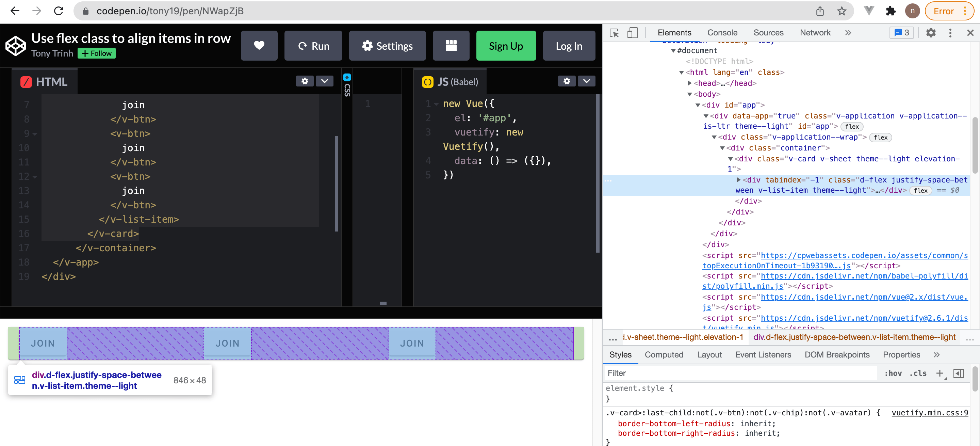Expand the HTML editor dropdown chevron

point(325,81)
